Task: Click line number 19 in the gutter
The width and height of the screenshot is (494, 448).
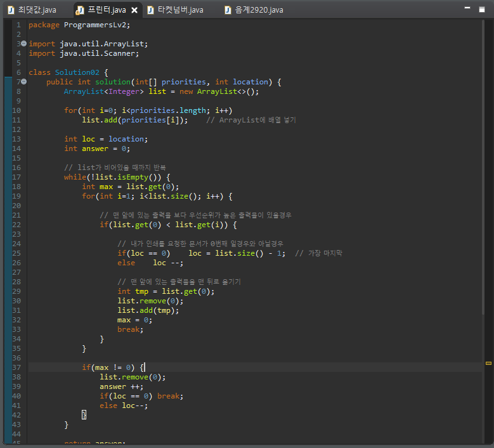Action: 16,196
